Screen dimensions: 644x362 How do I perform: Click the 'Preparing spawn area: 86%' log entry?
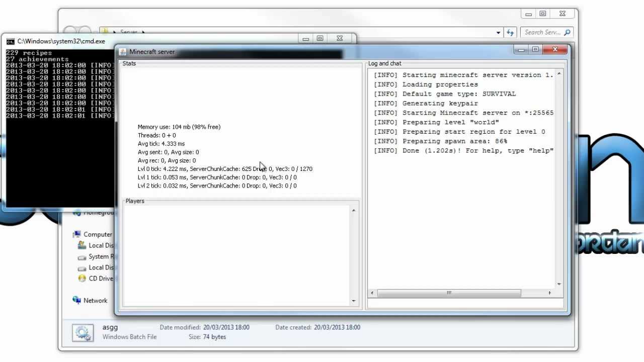pyautogui.click(x=440, y=141)
